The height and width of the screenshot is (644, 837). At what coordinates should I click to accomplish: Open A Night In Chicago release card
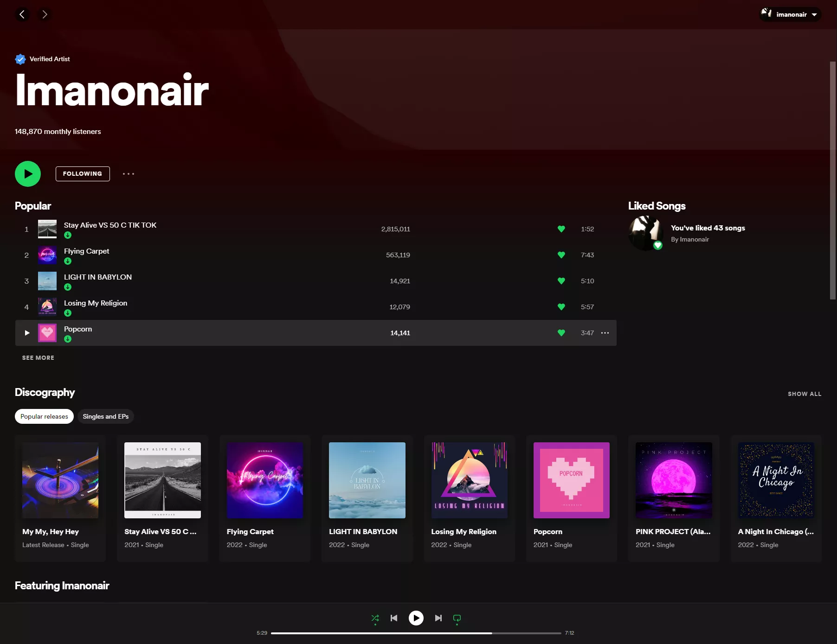(x=776, y=498)
